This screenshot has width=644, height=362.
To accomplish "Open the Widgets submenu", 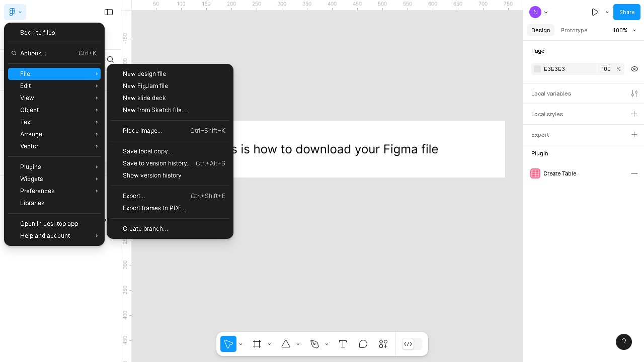I will [x=54, y=179].
